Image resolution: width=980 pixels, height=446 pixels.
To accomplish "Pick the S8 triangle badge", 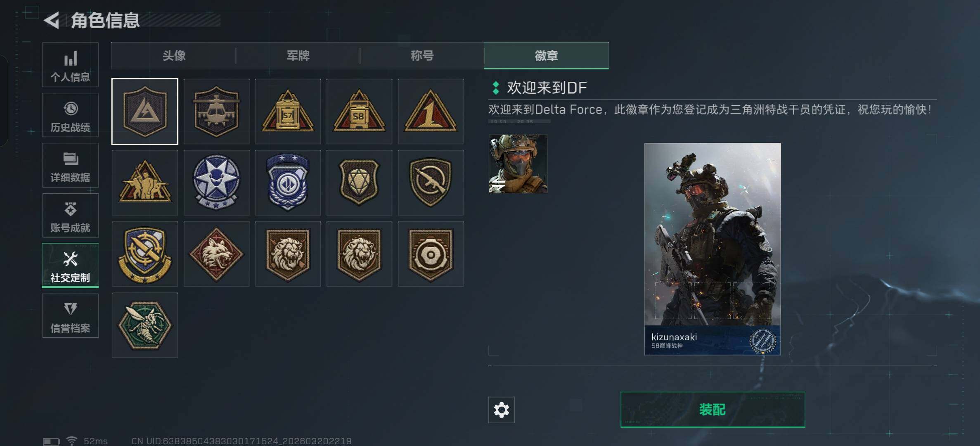I will [359, 111].
